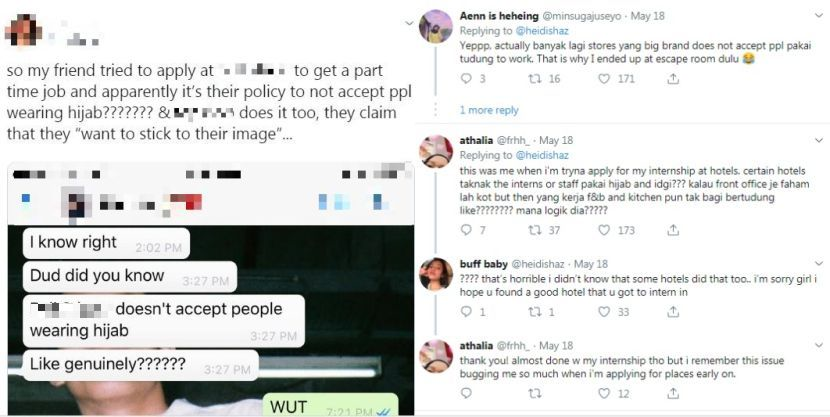
Task: Open options chevron on Aenn's tweet
Action: (819, 16)
